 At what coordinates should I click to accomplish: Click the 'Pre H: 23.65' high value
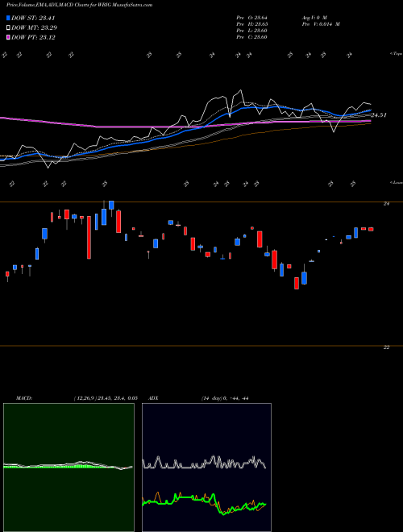(252, 24)
